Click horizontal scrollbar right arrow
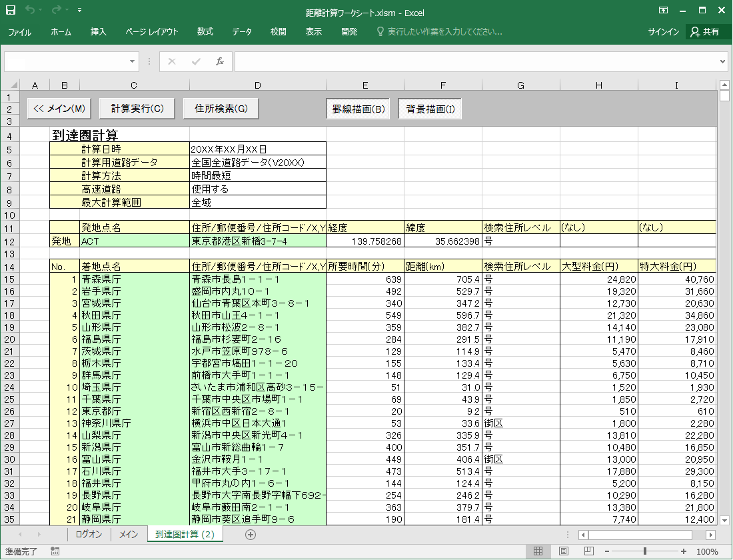Image resolution: width=733 pixels, height=560 pixels. 710,535
